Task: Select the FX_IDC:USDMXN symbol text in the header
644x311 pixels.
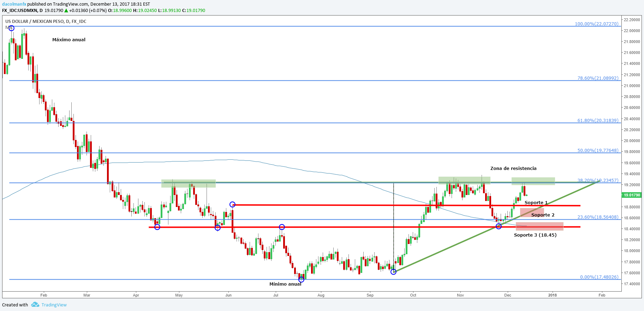Action: pyautogui.click(x=20, y=11)
